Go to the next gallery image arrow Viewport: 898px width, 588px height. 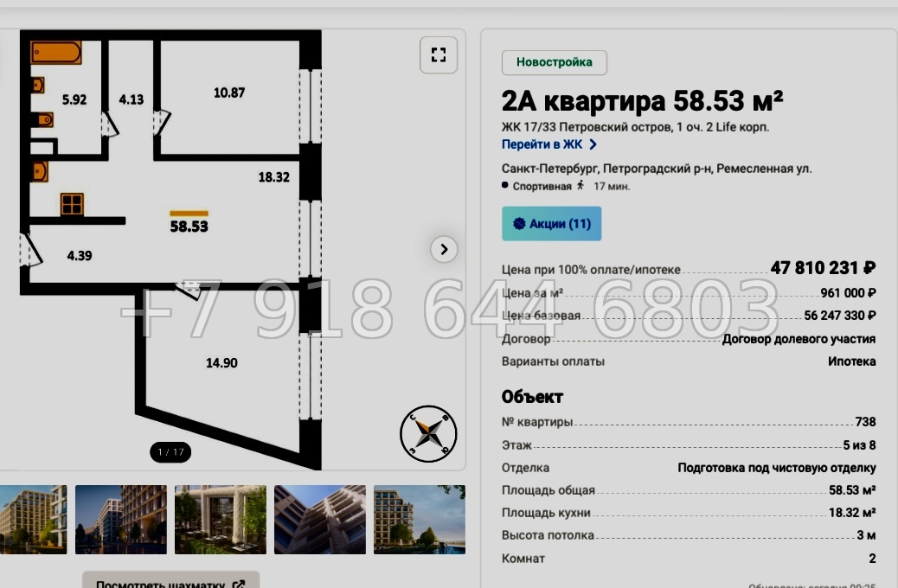click(x=444, y=249)
